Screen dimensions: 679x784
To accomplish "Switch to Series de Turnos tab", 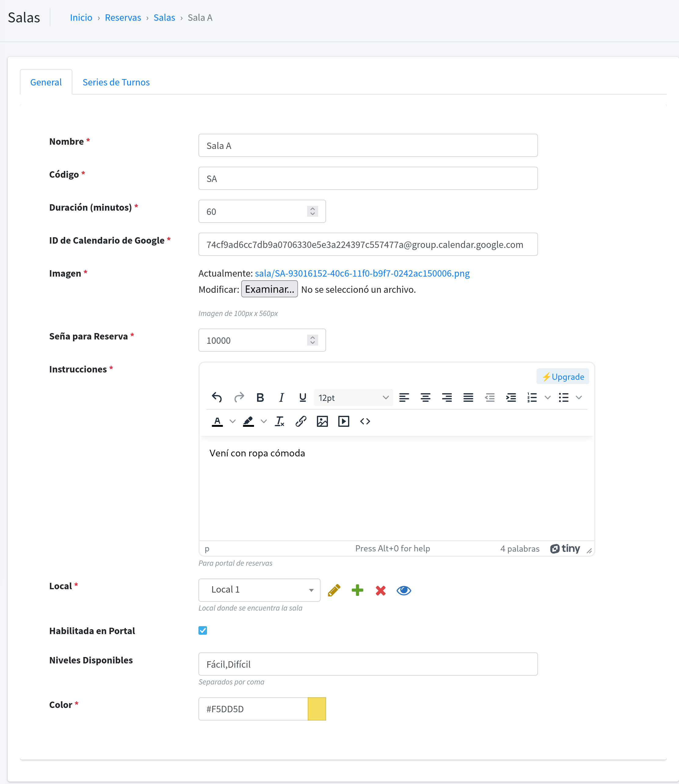I will (116, 82).
